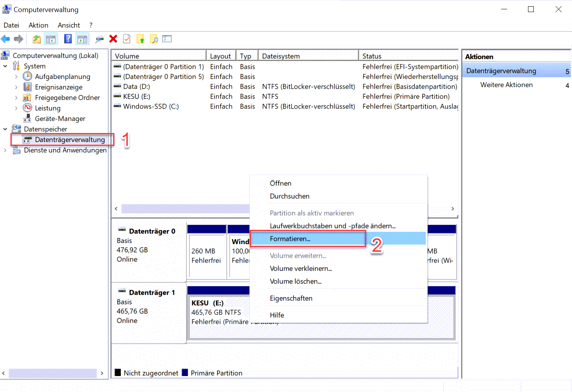
Task: Click the Geräte-Manager icon
Action: point(27,118)
